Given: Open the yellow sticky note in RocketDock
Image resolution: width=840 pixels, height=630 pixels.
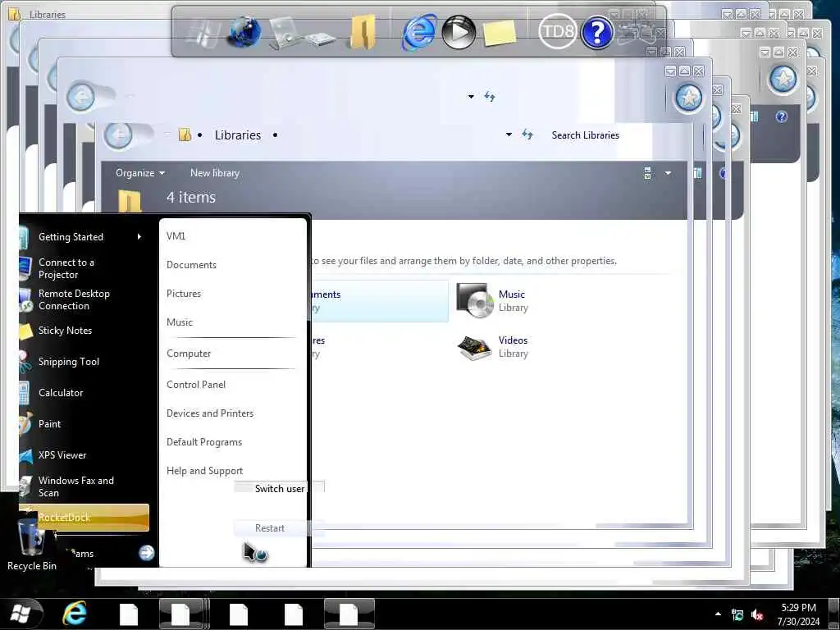Looking at the screenshot, I should (x=500, y=33).
